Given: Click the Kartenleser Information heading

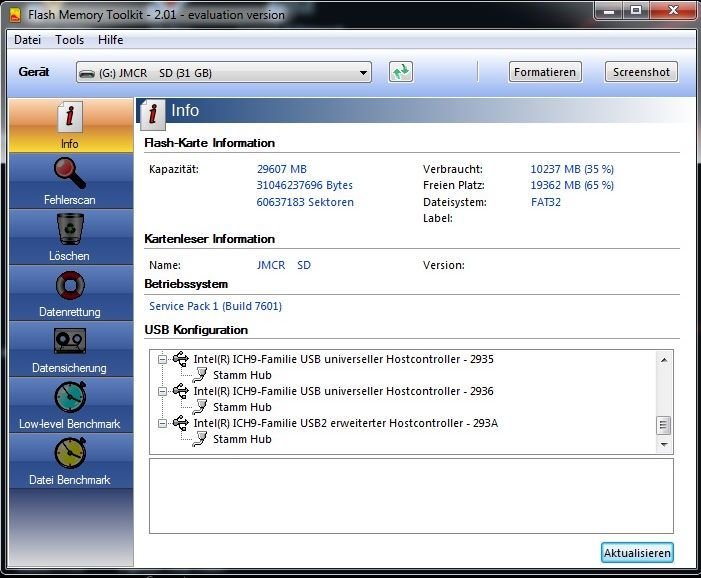Looking at the screenshot, I should (209, 239).
